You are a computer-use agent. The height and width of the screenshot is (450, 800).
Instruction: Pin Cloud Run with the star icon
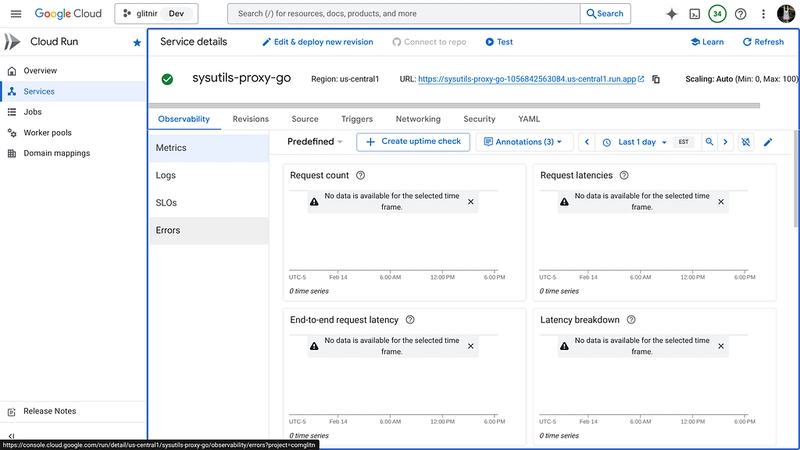pos(137,43)
